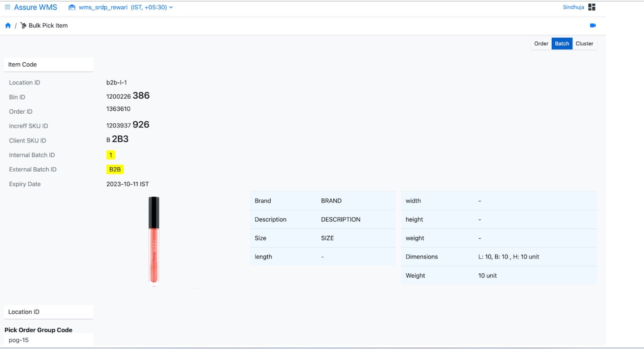The width and height of the screenshot is (644, 349).
Task: Click the warehouse icon next to wms_srdp_rewari
Action: click(72, 7)
